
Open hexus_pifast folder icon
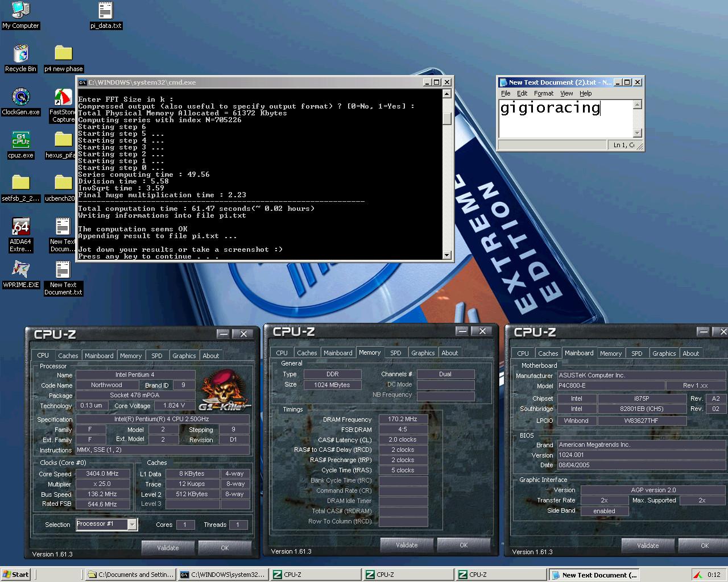click(x=63, y=145)
